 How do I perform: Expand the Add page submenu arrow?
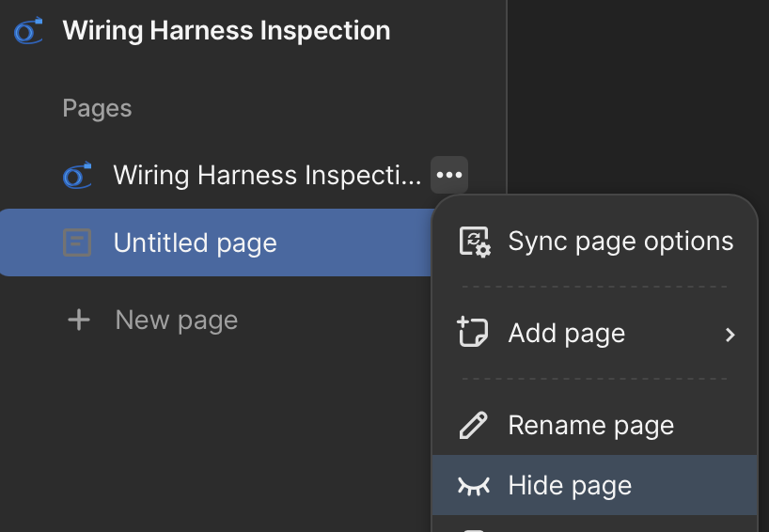pos(730,334)
